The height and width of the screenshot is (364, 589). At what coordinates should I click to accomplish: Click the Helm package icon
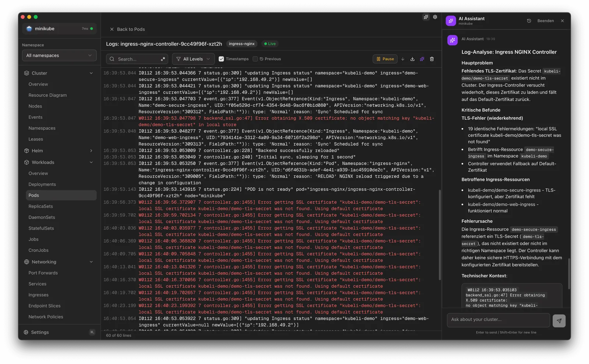coord(27,151)
